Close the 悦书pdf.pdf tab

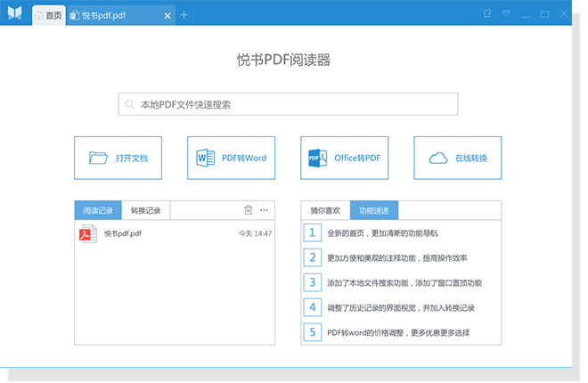167,16
